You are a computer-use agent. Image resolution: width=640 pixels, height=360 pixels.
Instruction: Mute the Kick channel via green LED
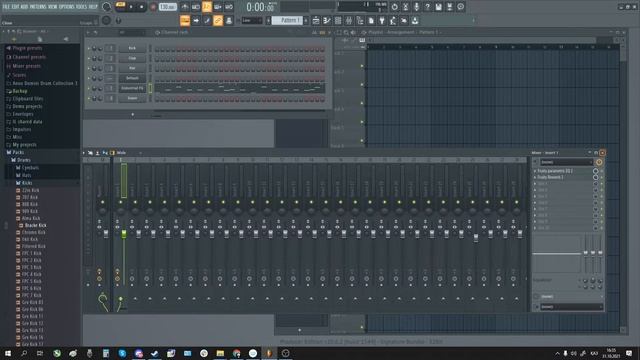point(89,49)
